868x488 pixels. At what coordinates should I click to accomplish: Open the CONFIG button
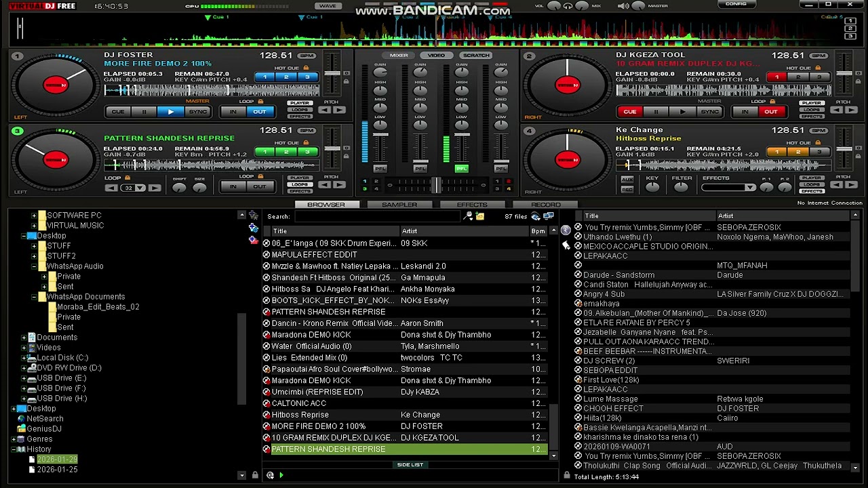(736, 4)
